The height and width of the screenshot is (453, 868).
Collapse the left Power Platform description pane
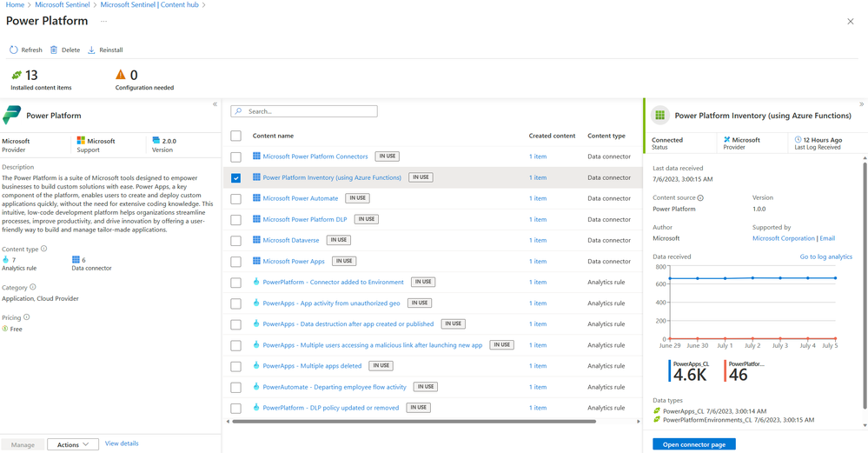click(x=215, y=104)
